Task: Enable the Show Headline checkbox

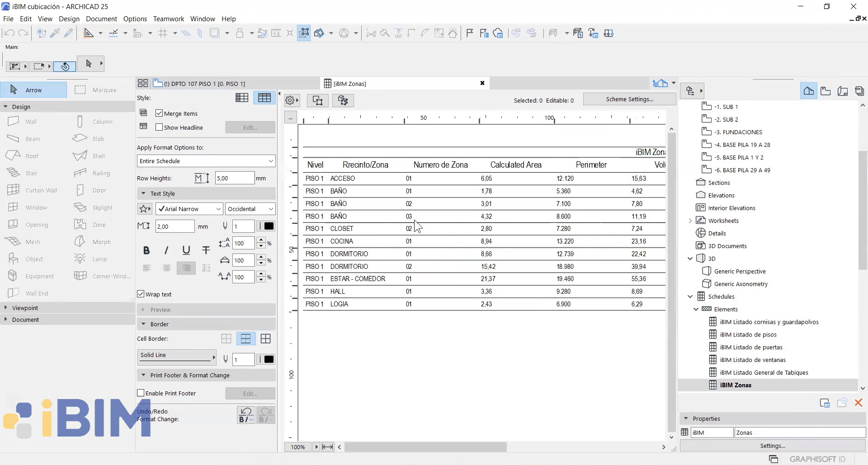Action: point(159,127)
